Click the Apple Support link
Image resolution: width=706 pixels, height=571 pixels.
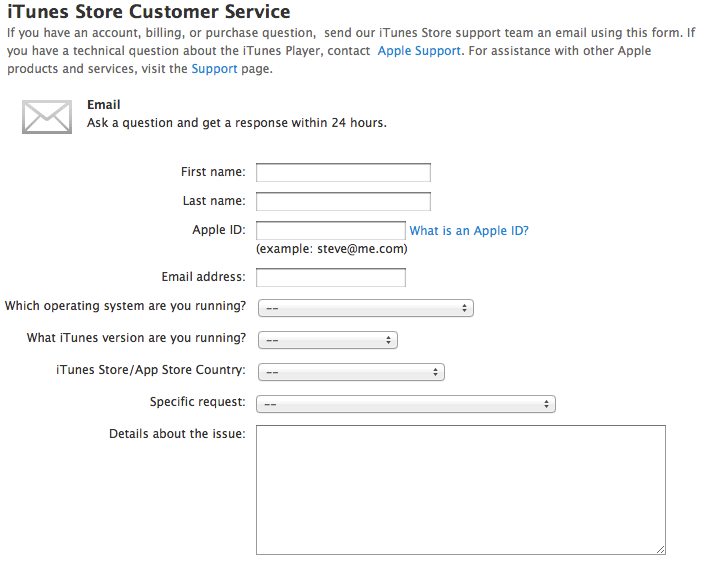(x=419, y=51)
